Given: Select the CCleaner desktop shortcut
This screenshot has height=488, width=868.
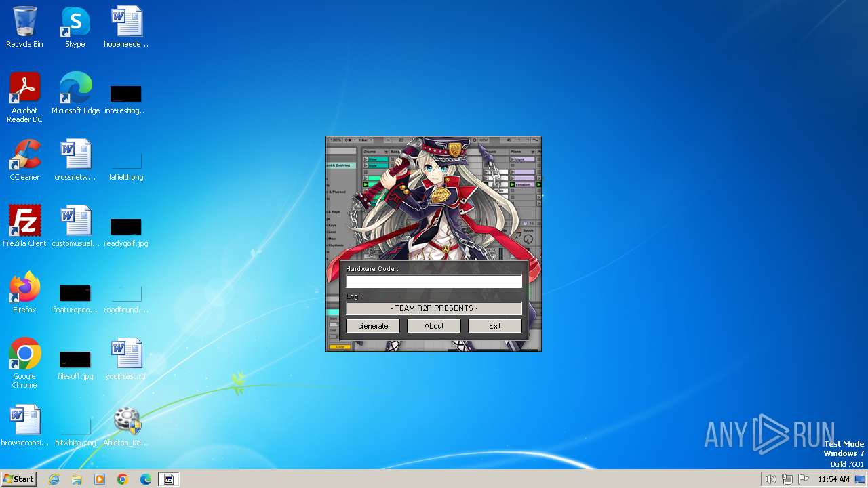Looking at the screenshot, I should coord(24,160).
